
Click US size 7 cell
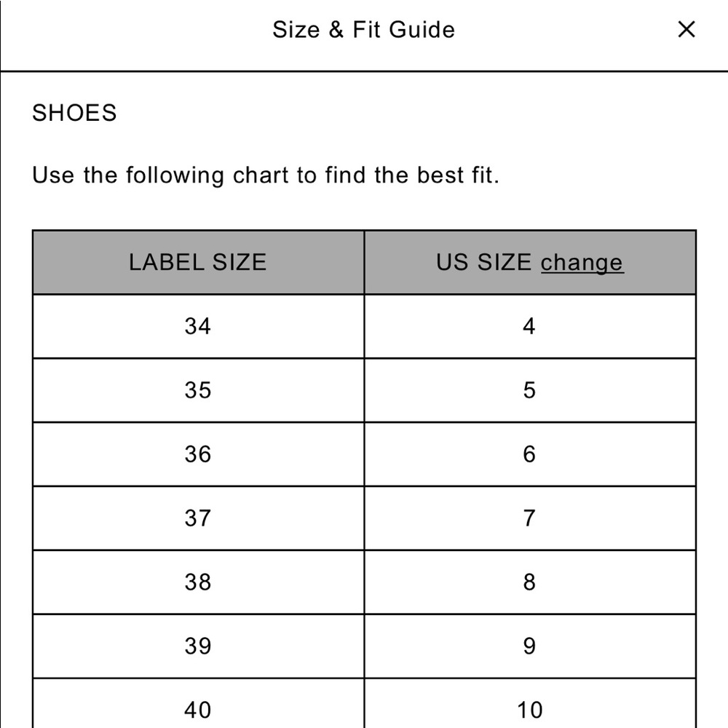click(530, 518)
